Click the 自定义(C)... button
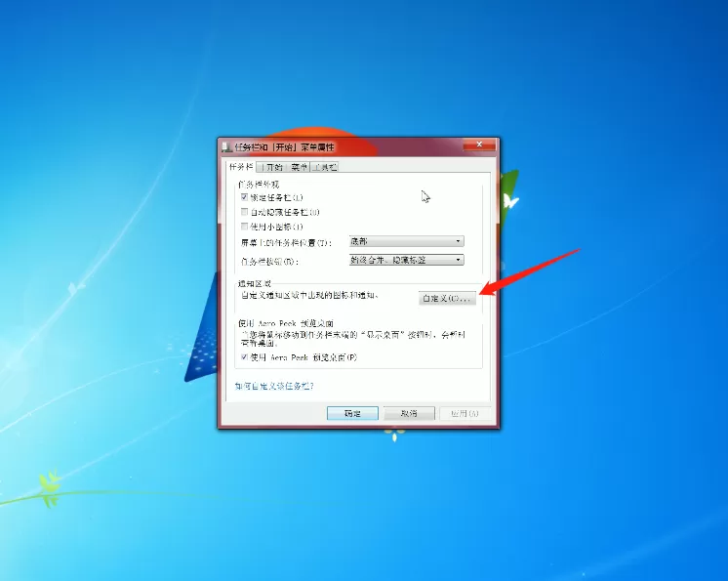 [x=447, y=298]
